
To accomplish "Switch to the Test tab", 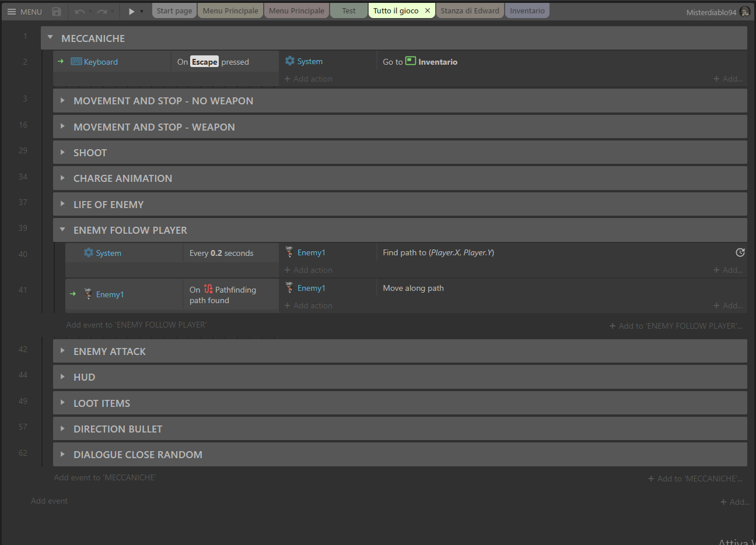I will pyautogui.click(x=349, y=10).
